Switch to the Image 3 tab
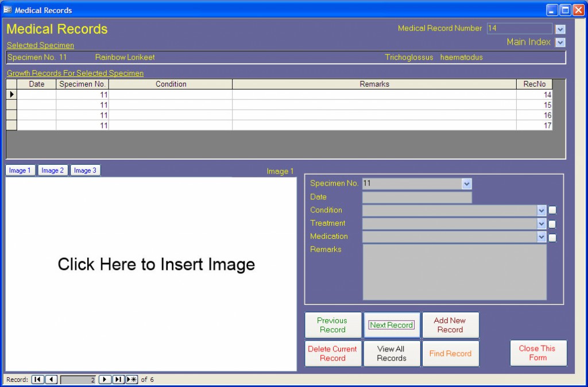The image size is (588, 387). point(85,171)
